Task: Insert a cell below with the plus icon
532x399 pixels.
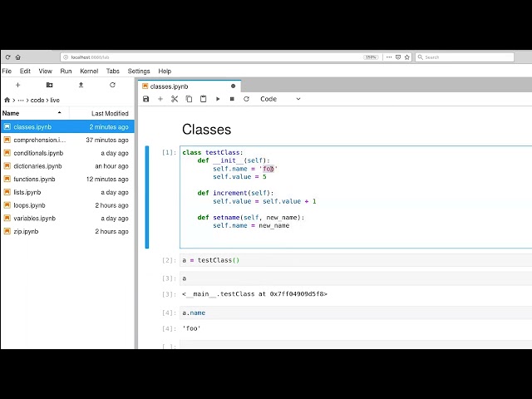Action: pos(160,99)
